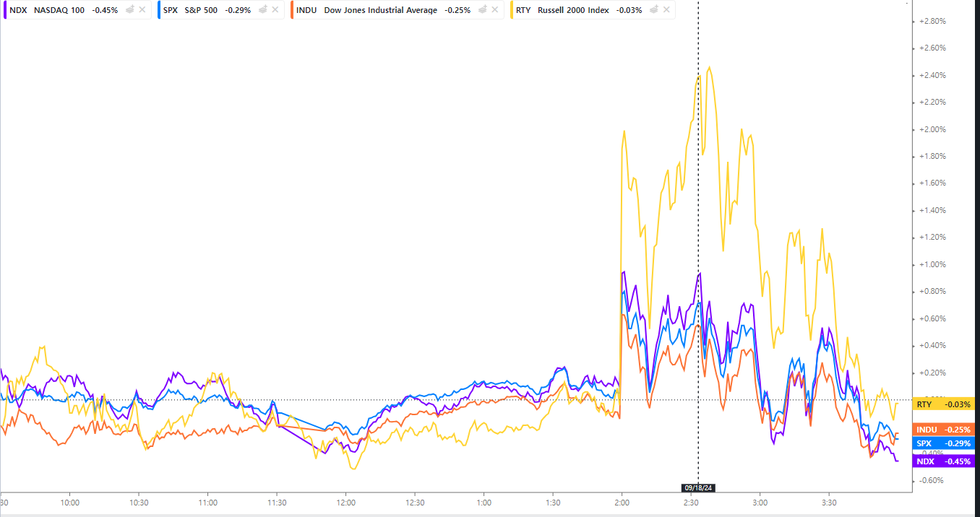
Task: Click the blue SPX -0.29% axis tag
Action: click(x=944, y=443)
